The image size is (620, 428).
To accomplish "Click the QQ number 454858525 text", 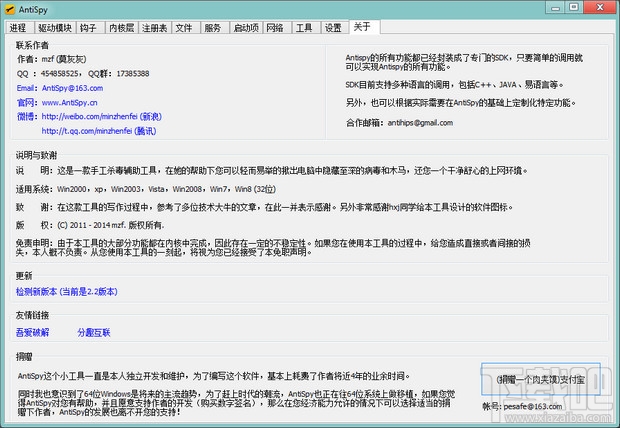I will pos(60,74).
